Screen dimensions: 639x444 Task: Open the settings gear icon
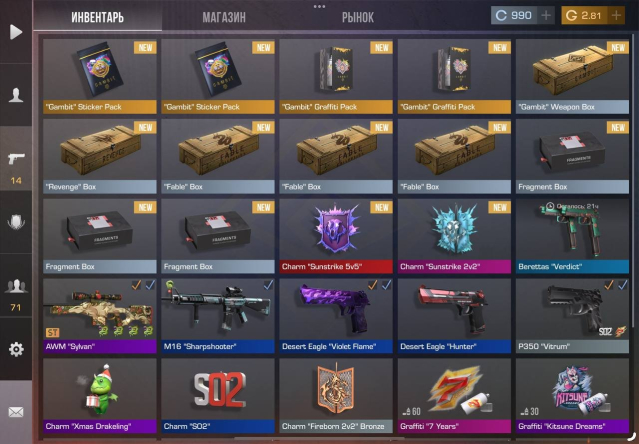pos(16,349)
